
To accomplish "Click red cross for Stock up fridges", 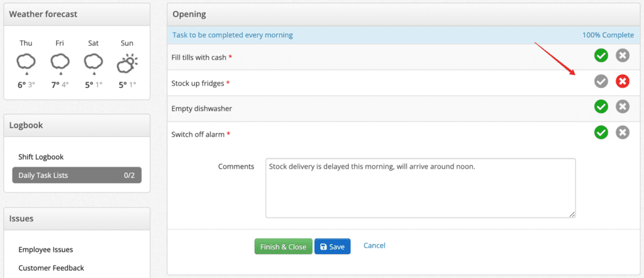I will (x=623, y=82).
